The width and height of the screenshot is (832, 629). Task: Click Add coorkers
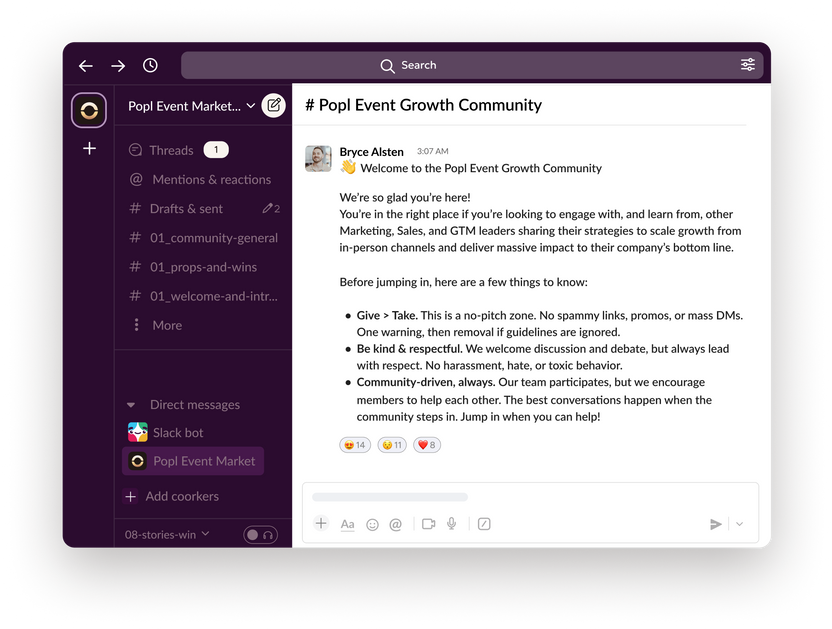pos(171,496)
